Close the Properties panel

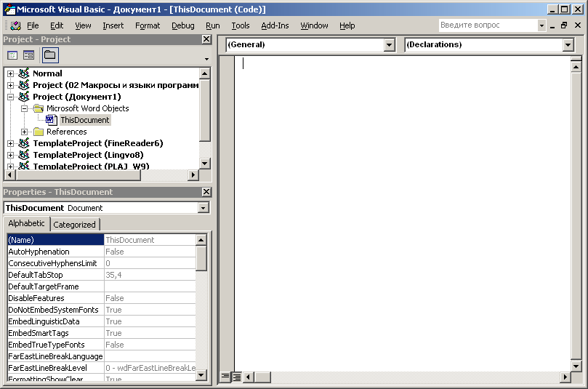point(206,192)
